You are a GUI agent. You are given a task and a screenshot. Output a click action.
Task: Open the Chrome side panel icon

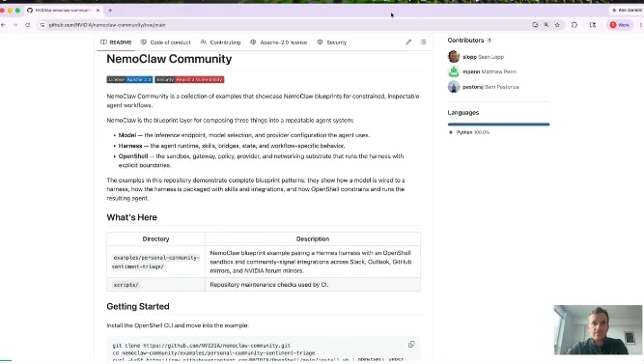[592, 25]
